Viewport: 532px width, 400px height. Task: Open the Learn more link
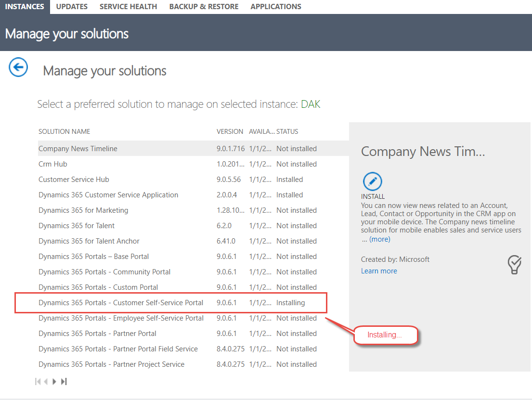(x=378, y=271)
